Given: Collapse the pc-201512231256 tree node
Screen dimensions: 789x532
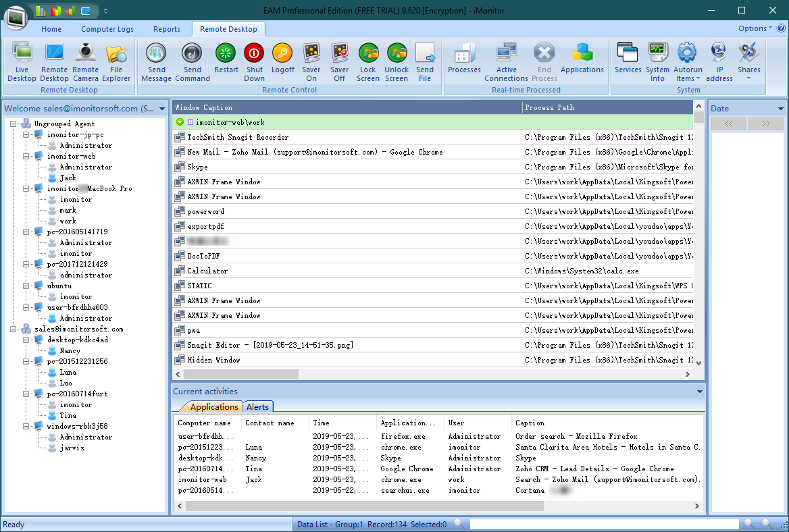Looking at the screenshot, I should click(x=26, y=361).
